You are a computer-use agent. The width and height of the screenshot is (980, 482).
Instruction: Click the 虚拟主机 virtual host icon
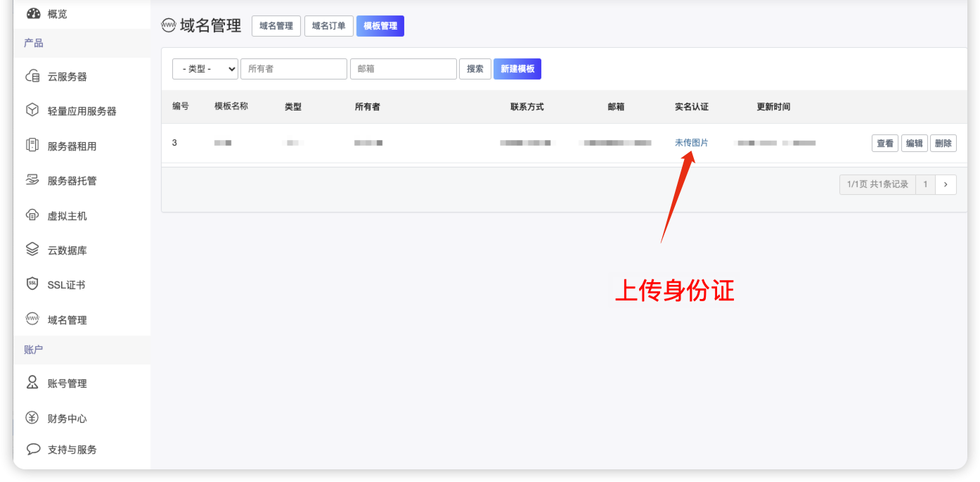pyautogui.click(x=32, y=215)
